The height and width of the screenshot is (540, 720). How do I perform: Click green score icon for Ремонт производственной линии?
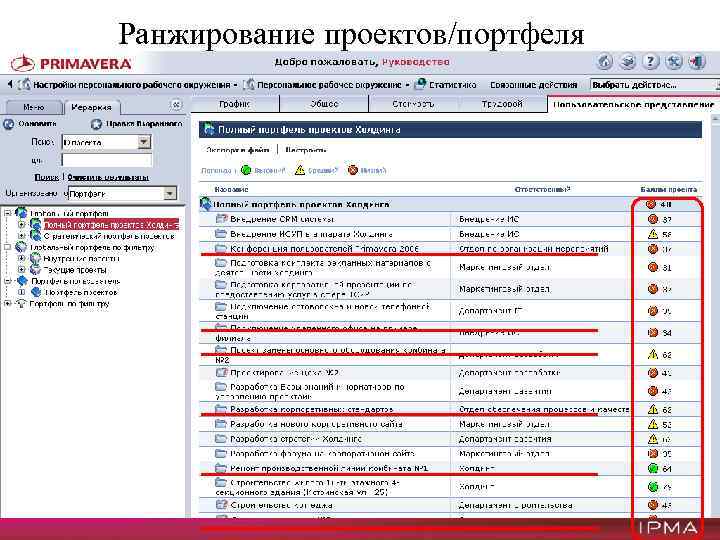[x=652, y=469]
